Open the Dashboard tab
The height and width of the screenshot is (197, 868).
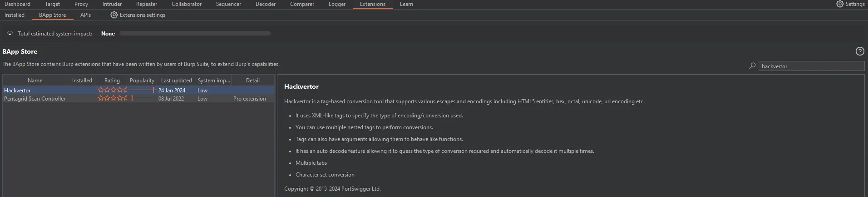tap(17, 4)
